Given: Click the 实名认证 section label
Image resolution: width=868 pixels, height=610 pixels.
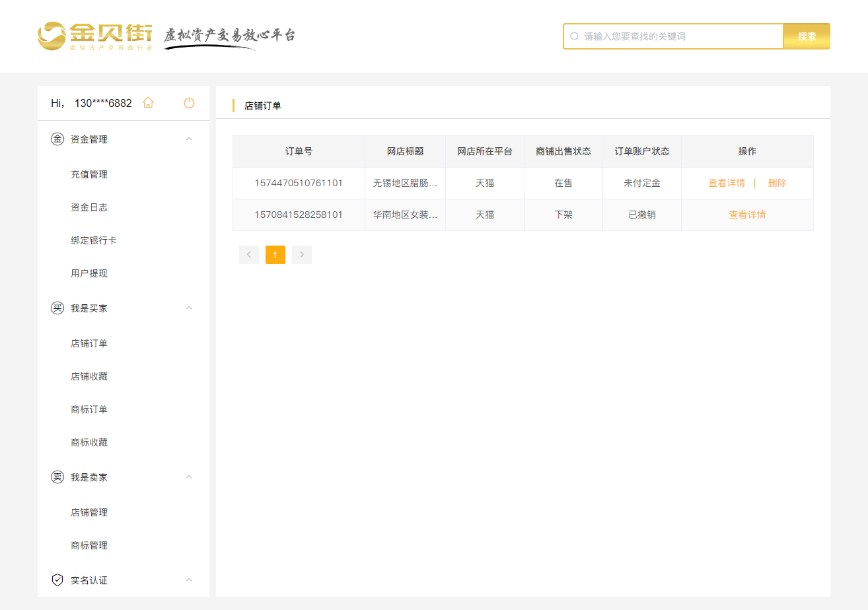Looking at the screenshot, I should pos(89,580).
